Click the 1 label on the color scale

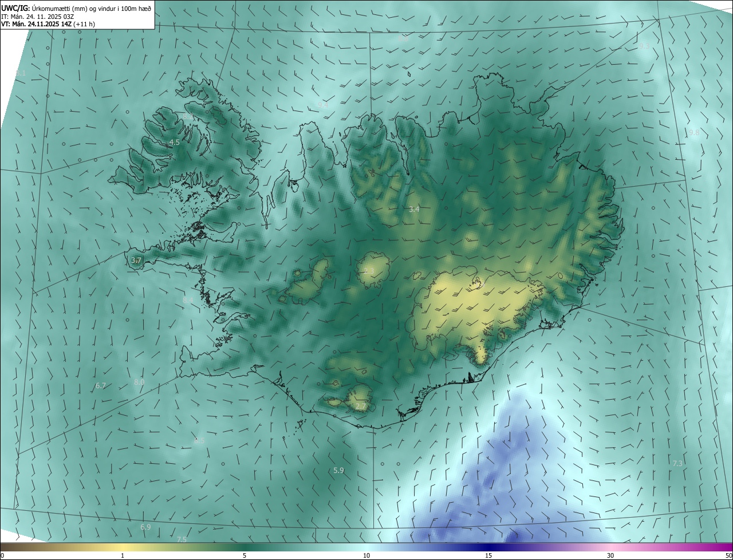pos(123,555)
